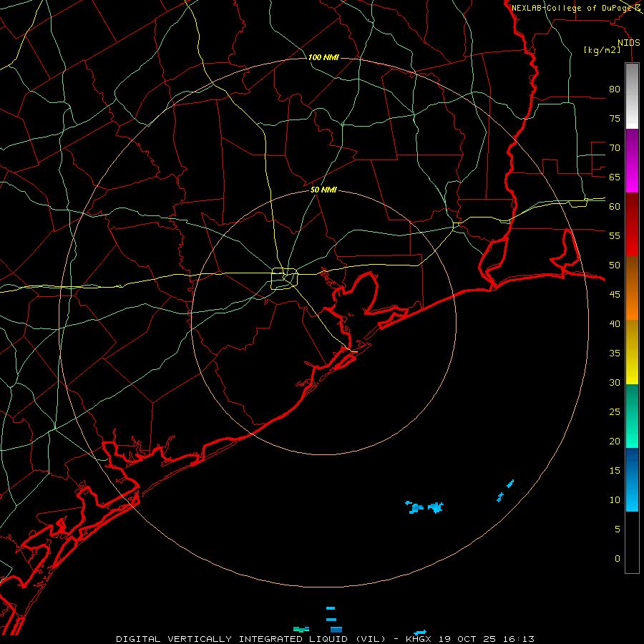Image resolution: width=644 pixels, height=644 pixels.
Task: Select the 70 value on the scale
Action: tap(615, 148)
